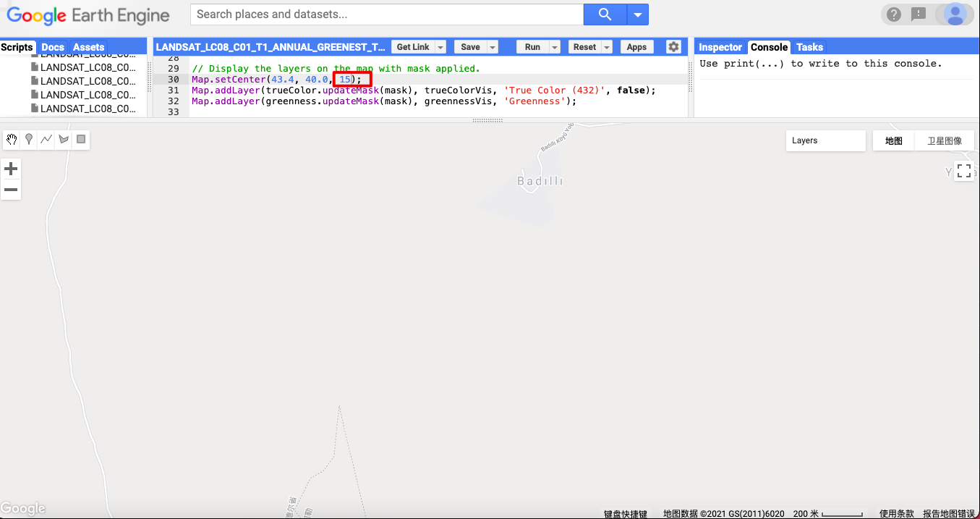Select the hand pan tool
Image resolution: width=980 pixels, height=519 pixels.
pos(12,139)
